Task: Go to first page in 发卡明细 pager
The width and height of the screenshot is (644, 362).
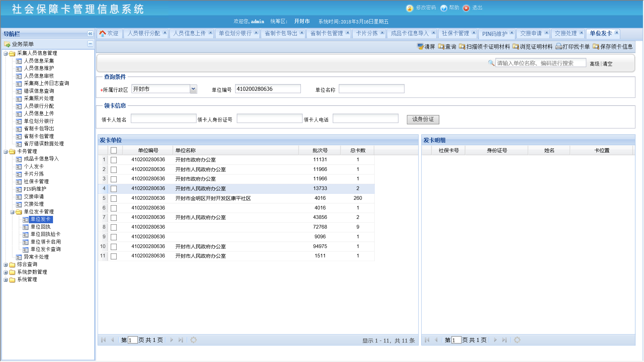Action: [427, 340]
